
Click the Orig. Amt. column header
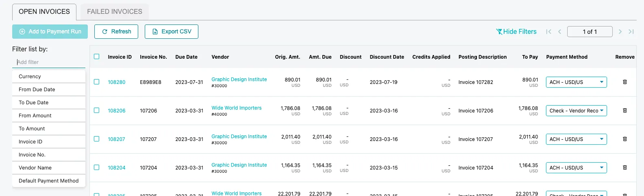[x=287, y=57]
